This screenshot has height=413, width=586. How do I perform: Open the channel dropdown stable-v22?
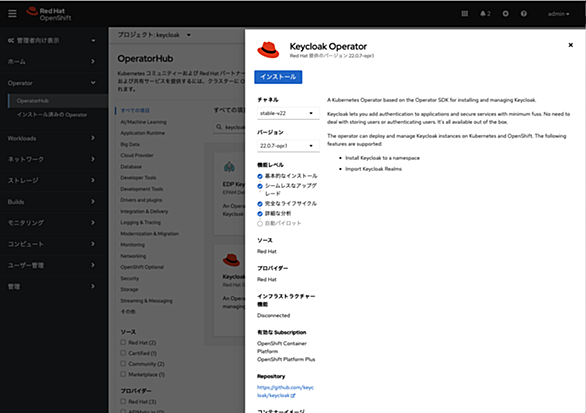coord(288,113)
